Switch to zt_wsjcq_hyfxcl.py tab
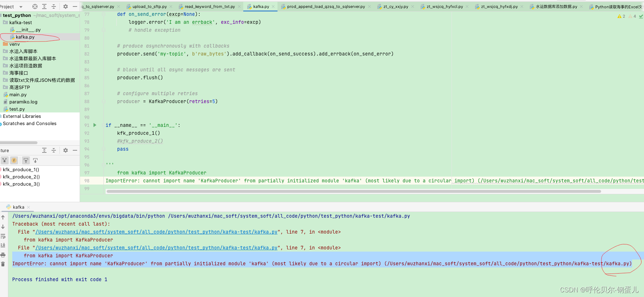Image resolution: width=644 pixels, height=297 pixels. 444,6
